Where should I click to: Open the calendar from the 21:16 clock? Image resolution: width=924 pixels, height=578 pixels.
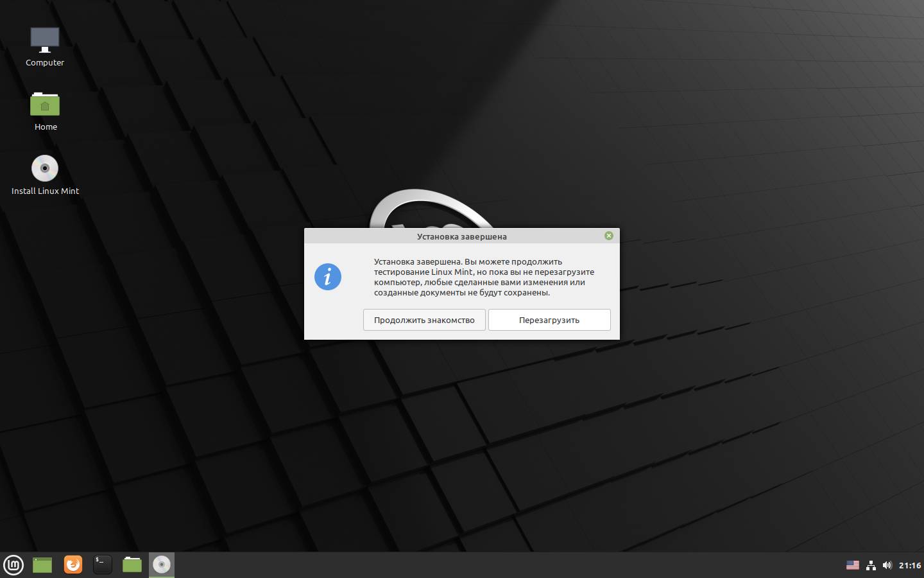(910, 565)
